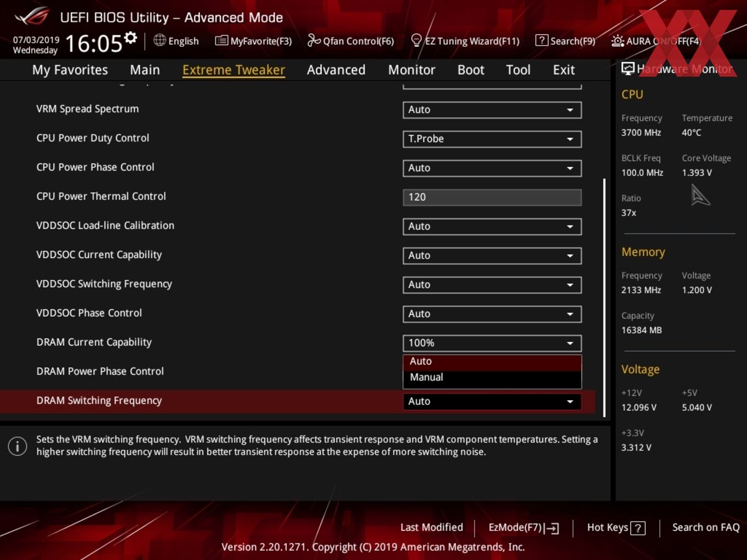Switch to EzMode(F7)
747x560 pixels.
(523, 528)
